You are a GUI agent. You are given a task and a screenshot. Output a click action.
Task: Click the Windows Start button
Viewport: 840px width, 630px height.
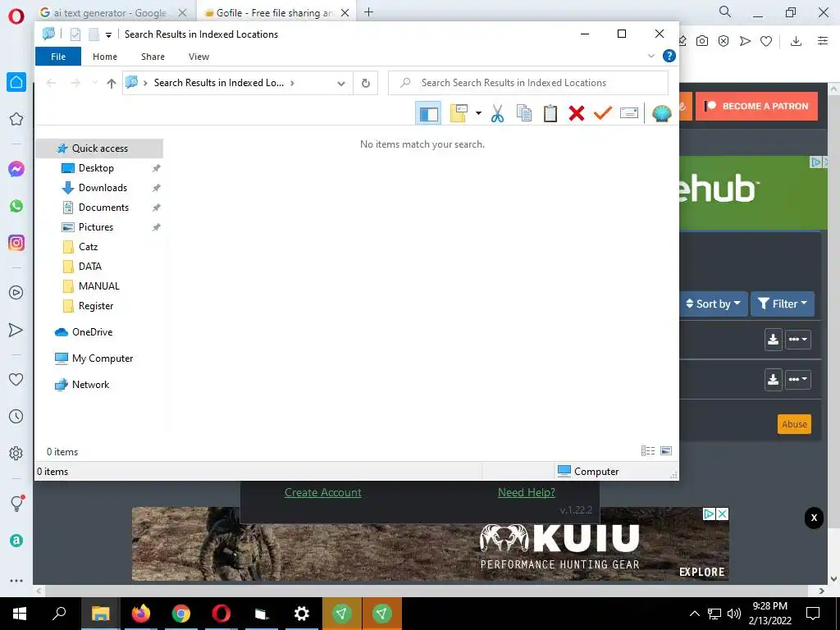point(20,614)
